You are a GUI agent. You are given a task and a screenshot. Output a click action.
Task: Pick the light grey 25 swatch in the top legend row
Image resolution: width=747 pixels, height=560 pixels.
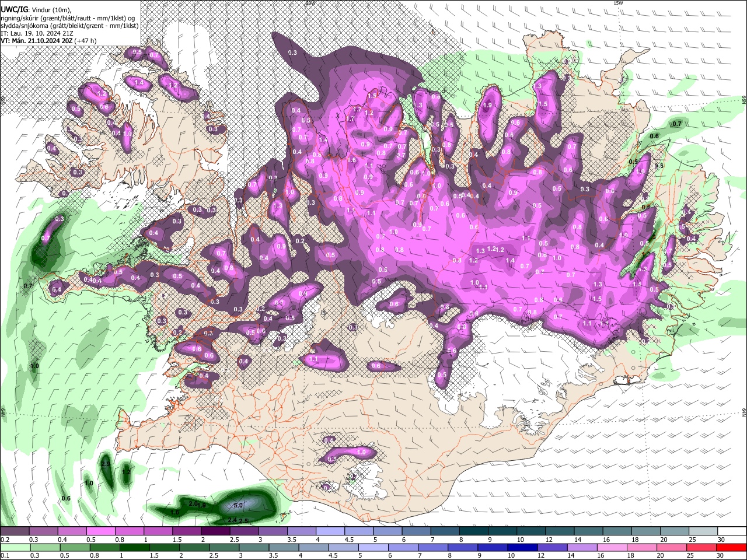pyautogui.click(x=703, y=531)
